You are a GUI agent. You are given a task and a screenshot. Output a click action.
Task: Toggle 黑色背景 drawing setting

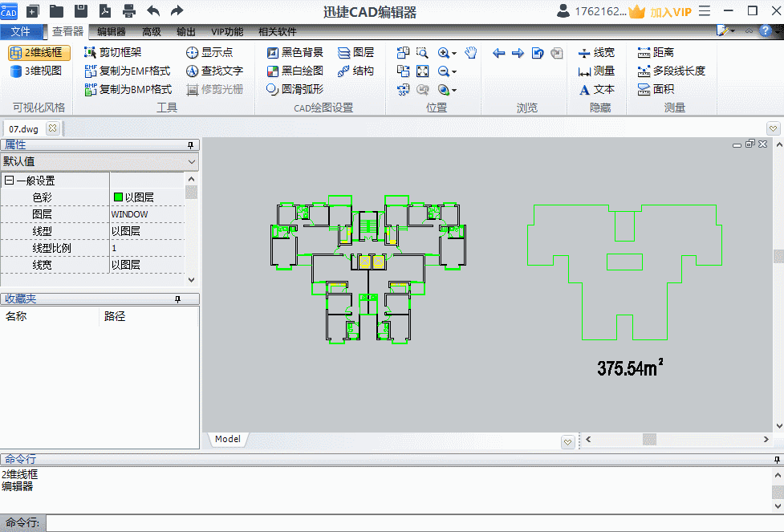pos(295,52)
